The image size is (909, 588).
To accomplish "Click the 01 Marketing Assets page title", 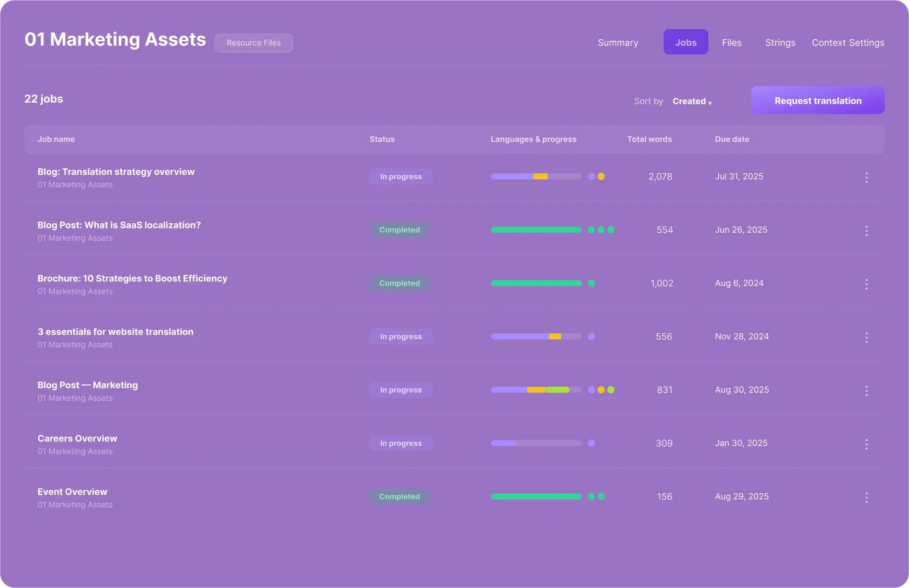I will coord(115,39).
